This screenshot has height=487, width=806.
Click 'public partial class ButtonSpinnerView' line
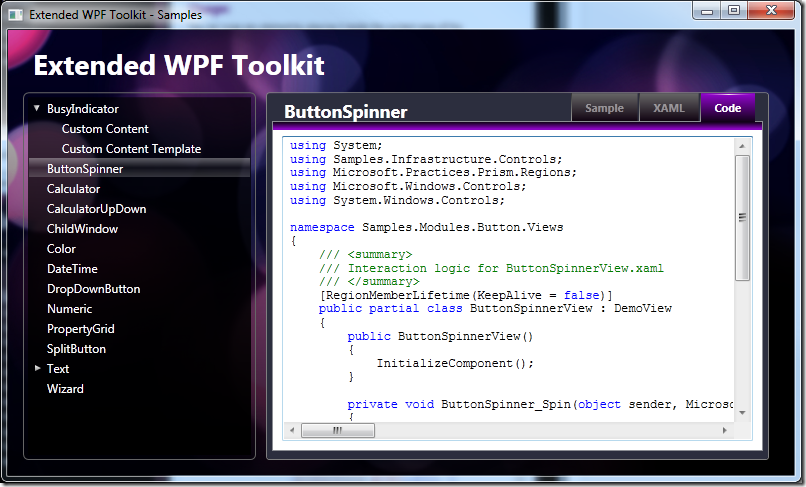pyautogui.click(x=496, y=309)
